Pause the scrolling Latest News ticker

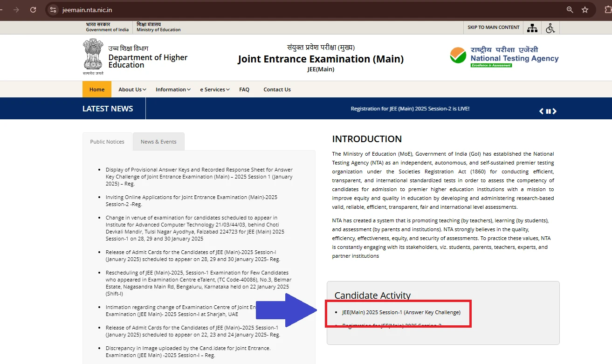[x=548, y=111]
